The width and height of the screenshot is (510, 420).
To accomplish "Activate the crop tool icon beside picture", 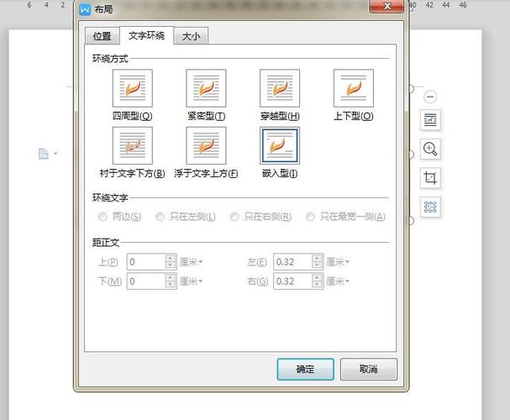I will (x=430, y=178).
